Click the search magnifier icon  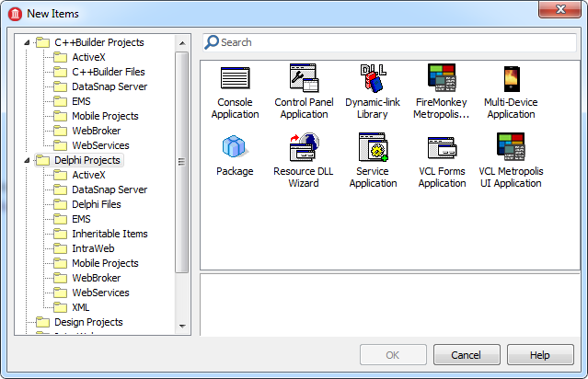tap(212, 42)
